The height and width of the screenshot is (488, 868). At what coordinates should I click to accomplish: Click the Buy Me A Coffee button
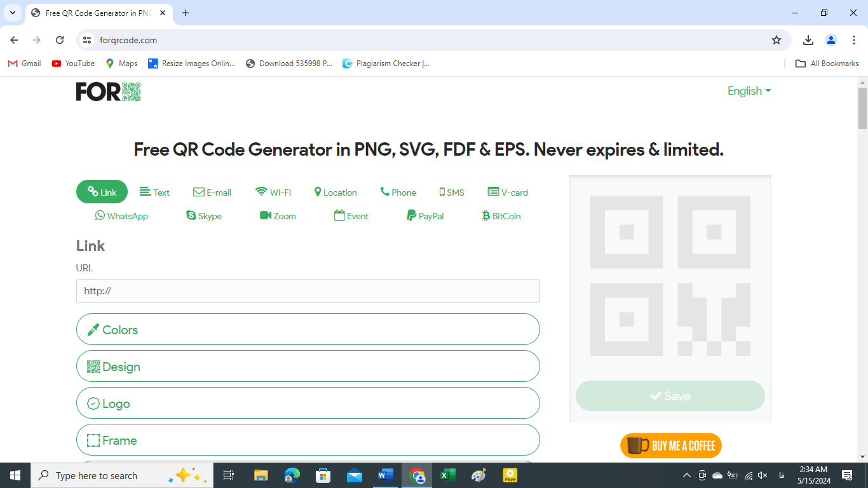[x=671, y=445]
